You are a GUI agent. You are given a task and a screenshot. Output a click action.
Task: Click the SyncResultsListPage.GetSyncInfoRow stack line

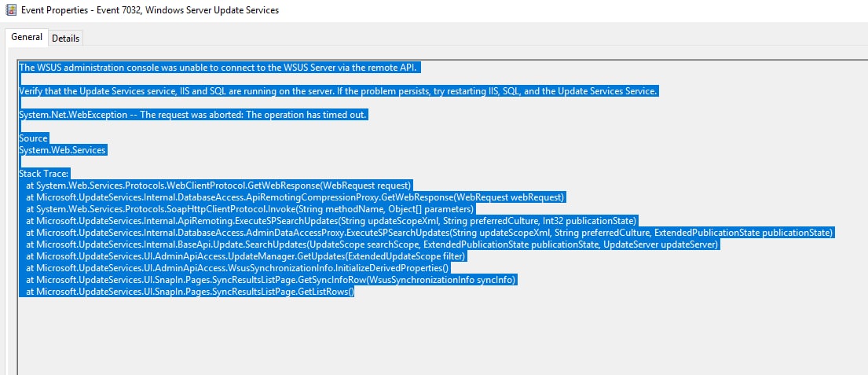pos(271,281)
